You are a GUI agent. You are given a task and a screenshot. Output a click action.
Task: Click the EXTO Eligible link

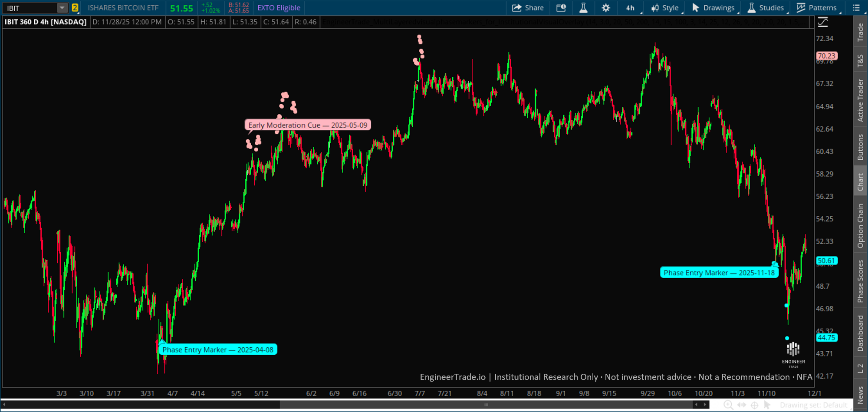[x=278, y=7]
